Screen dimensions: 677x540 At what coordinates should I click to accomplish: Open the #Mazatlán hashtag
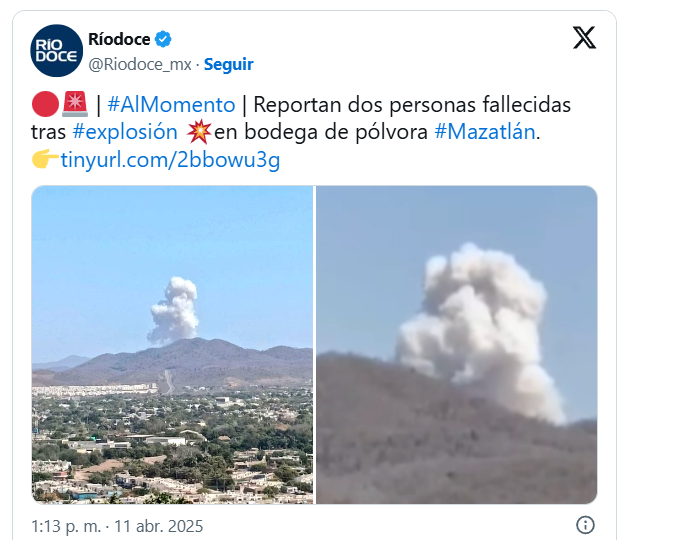click(485, 132)
